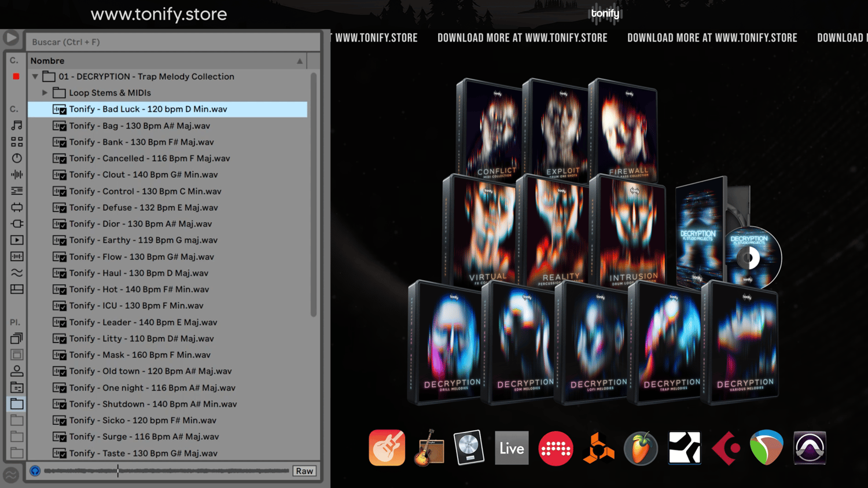The height and width of the screenshot is (488, 868).
Task: Open the Packs place icon
Action: coord(17,338)
